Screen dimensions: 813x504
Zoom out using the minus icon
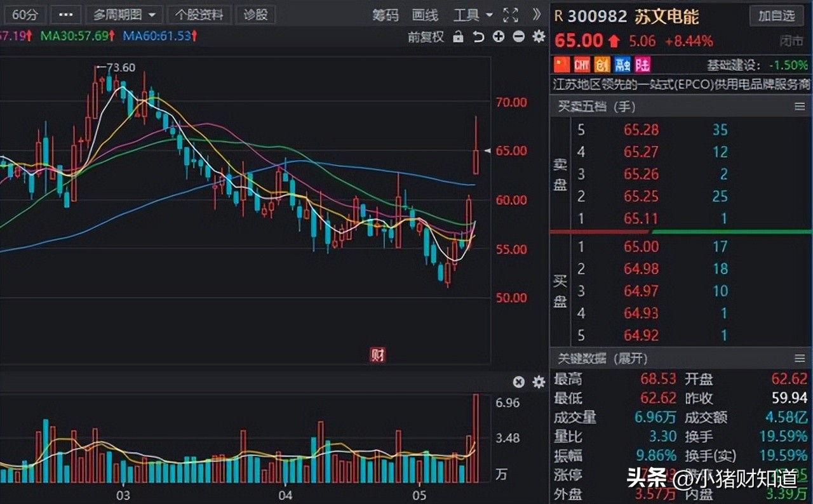point(519,37)
